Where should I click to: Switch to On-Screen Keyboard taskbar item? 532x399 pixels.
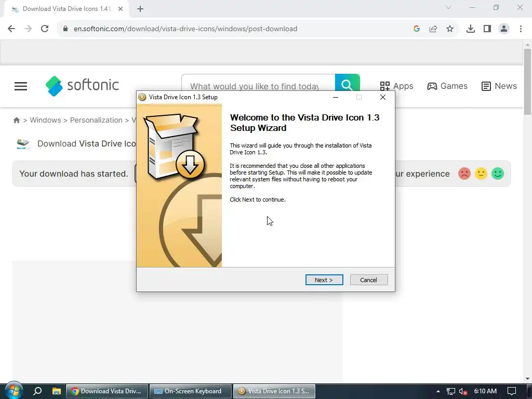pos(191,391)
